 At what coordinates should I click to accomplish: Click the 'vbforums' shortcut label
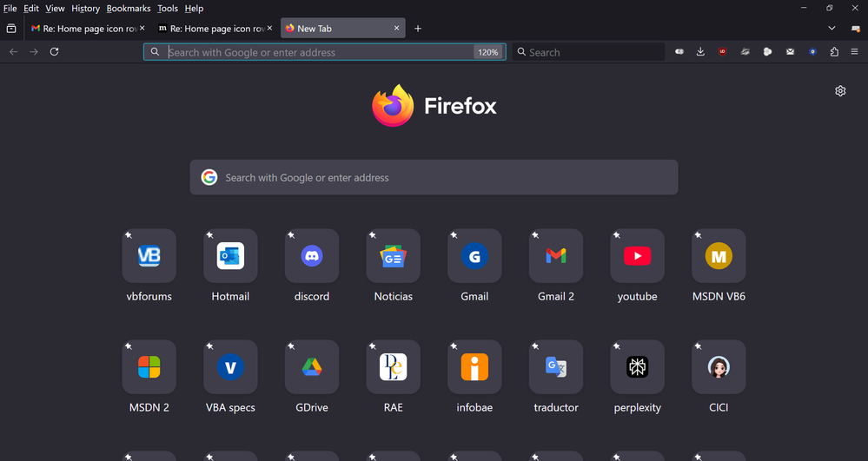pos(149,296)
